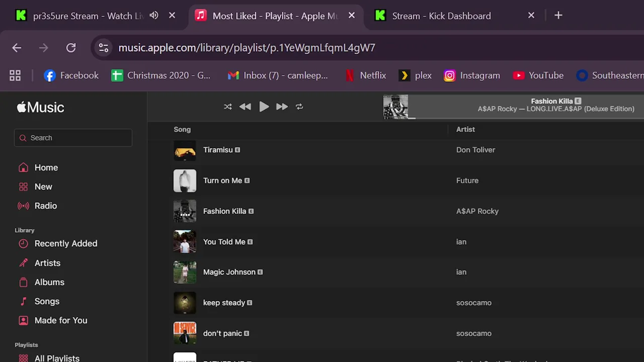Click the Apple Music logo
Image resolution: width=644 pixels, height=362 pixels.
40,107
